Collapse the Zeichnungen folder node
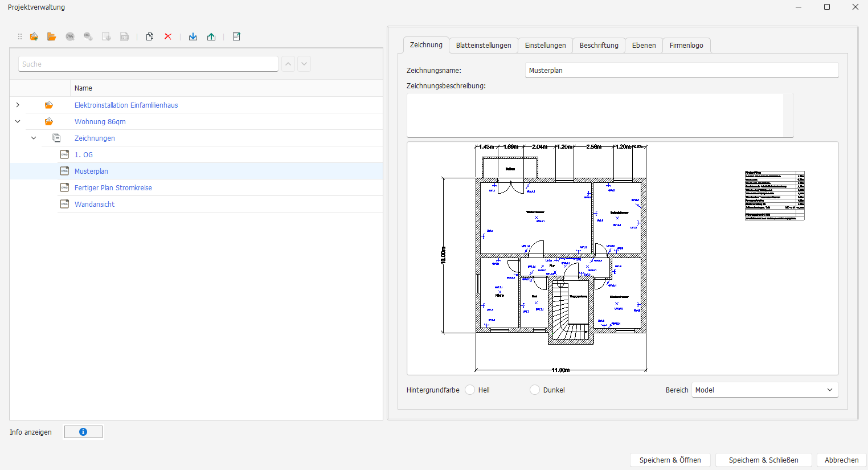This screenshot has width=868, height=470. click(x=34, y=138)
